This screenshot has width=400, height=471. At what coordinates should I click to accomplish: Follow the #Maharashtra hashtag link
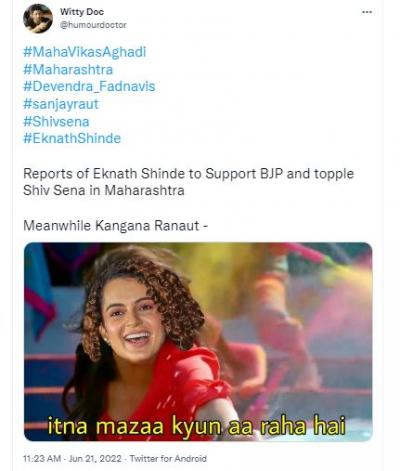68,70
